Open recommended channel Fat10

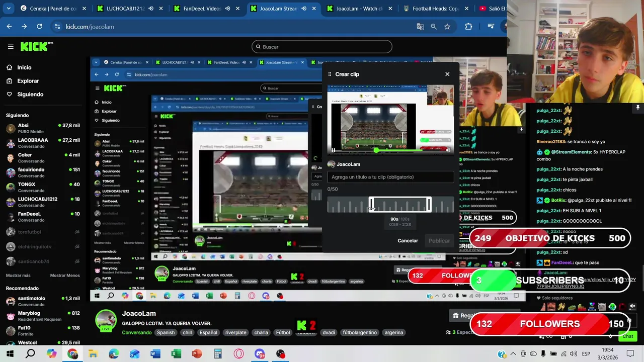(43, 330)
